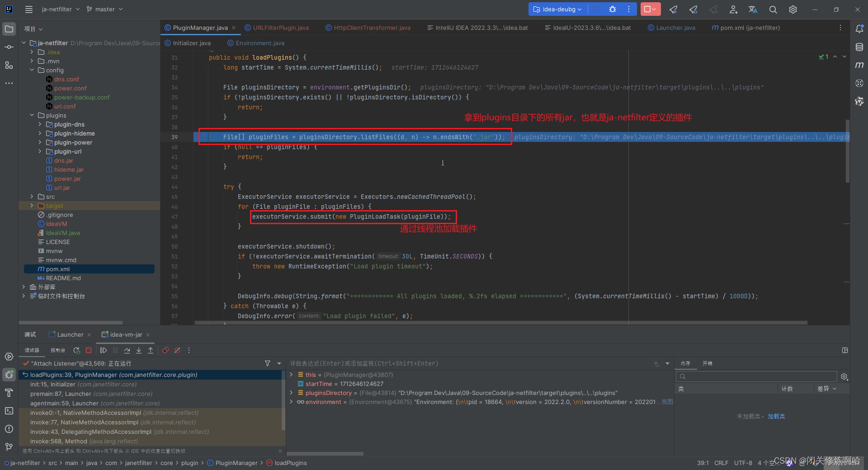Rerun debug session icon in debugger toolbar
This screenshot has width=868, height=470.
coord(76,350)
